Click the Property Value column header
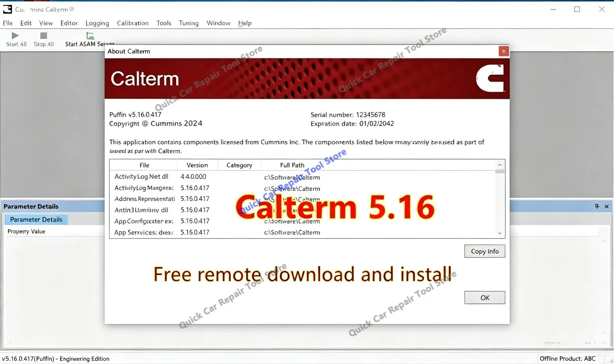The height and width of the screenshot is (364, 614). (x=26, y=231)
